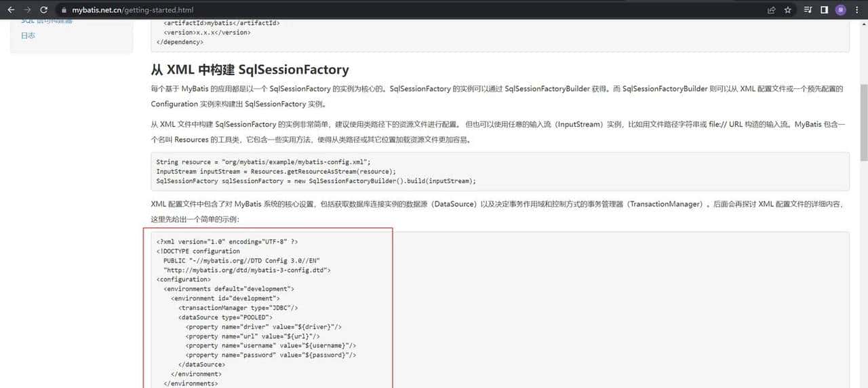This screenshot has width=868, height=388.
Task: Click the dataSource type="POOLED" line
Action: (x=225, y=317)
